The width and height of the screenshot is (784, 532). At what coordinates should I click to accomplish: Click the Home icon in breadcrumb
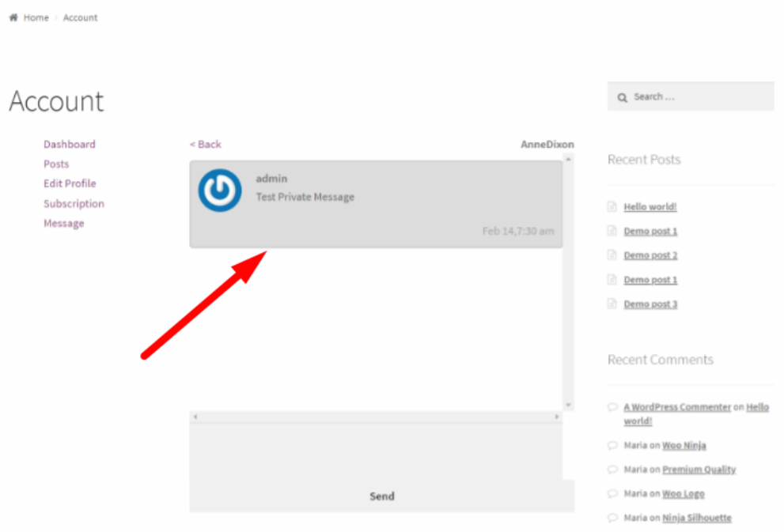[13, 17]
